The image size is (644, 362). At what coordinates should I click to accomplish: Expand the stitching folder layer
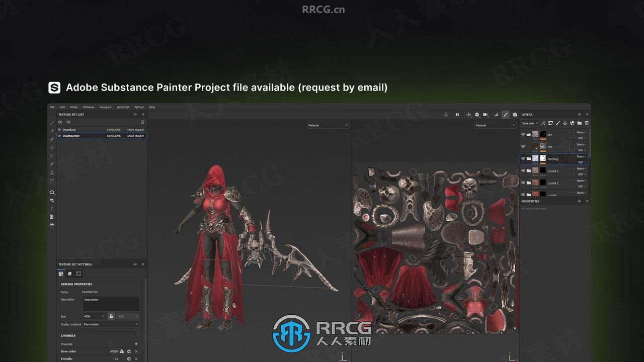pos(529,158)
